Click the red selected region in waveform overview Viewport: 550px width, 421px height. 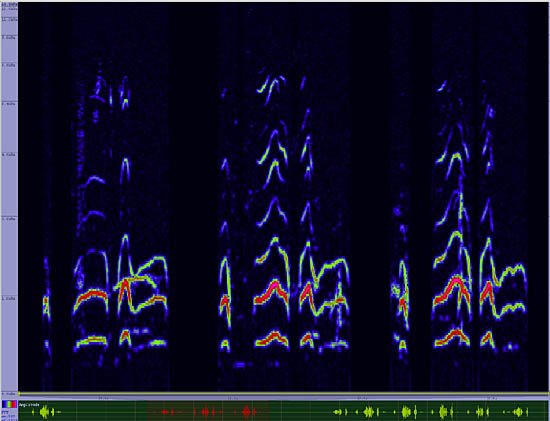[208, 411]
